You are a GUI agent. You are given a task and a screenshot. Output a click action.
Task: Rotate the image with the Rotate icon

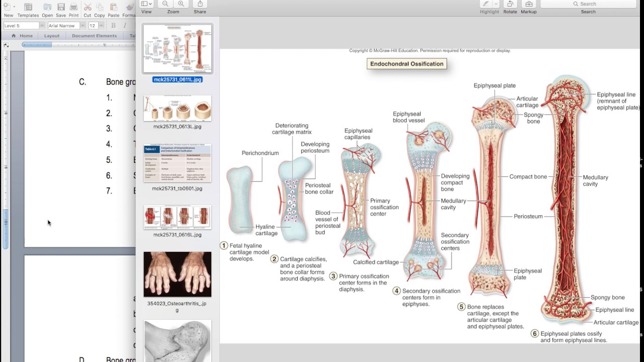coord(510,5)
